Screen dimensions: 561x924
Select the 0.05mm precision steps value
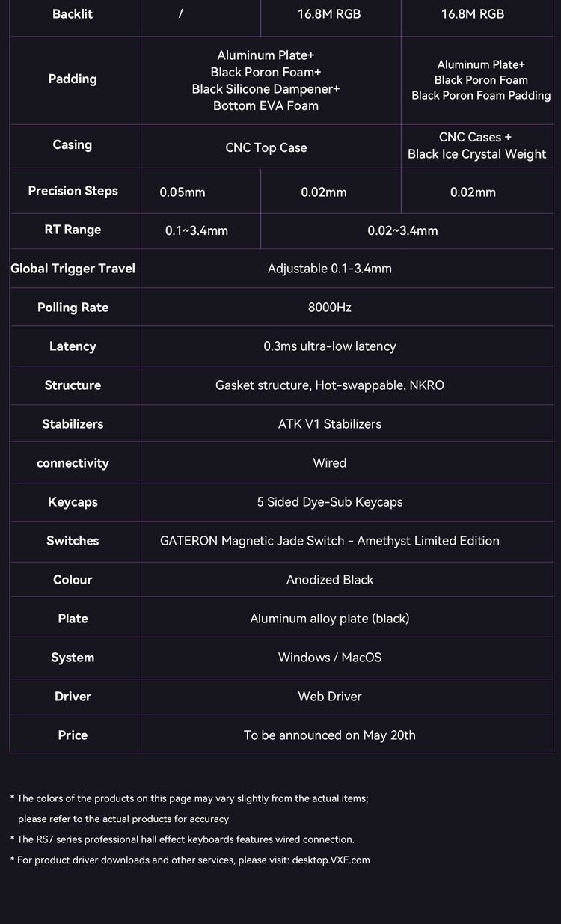pos(183,192)
